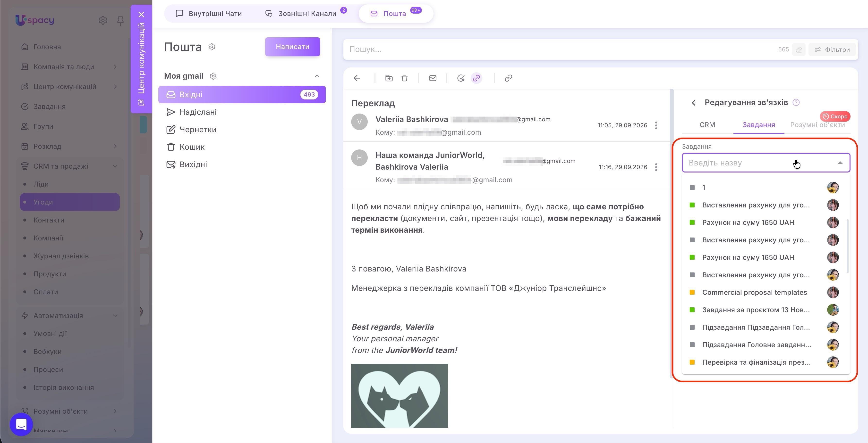The width and height of the screenshot is (868, 443).
Task: Click the cats heart logo image
Action: coord(400,396)
